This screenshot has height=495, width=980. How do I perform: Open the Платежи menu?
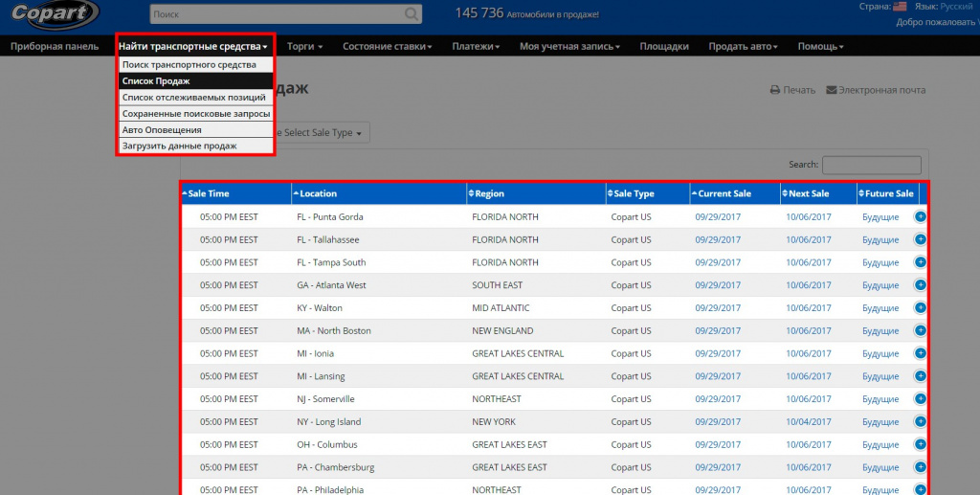point(477,46)
